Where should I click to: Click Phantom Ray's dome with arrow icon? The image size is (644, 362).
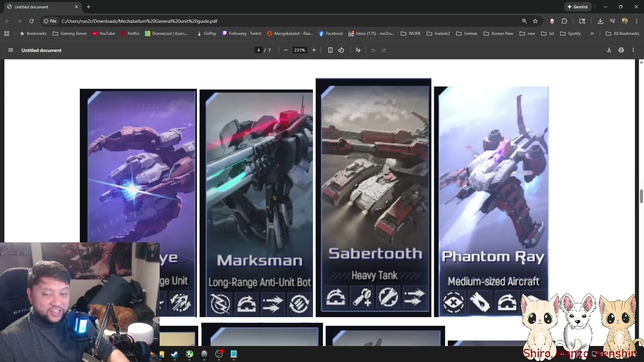[507, 303]
